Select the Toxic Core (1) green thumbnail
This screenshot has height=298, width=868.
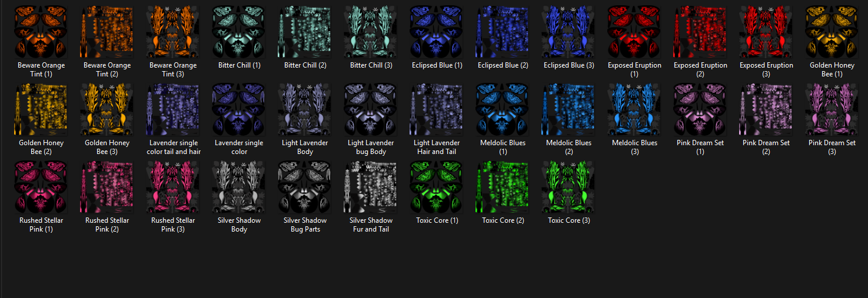click(437, 187)
